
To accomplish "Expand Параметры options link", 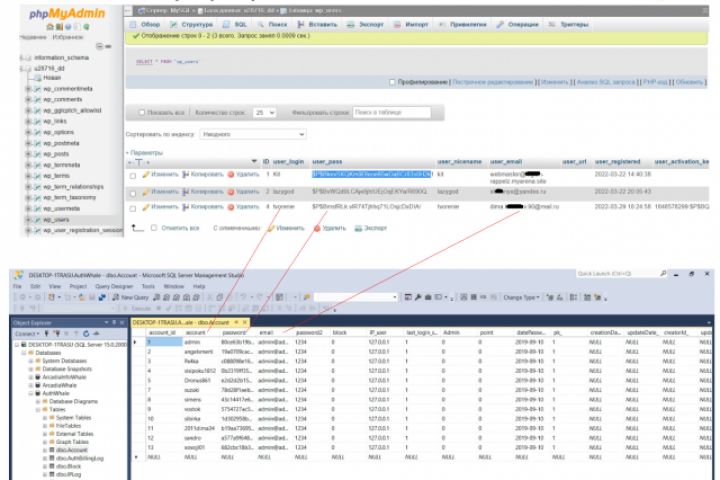I will (146, 152).
